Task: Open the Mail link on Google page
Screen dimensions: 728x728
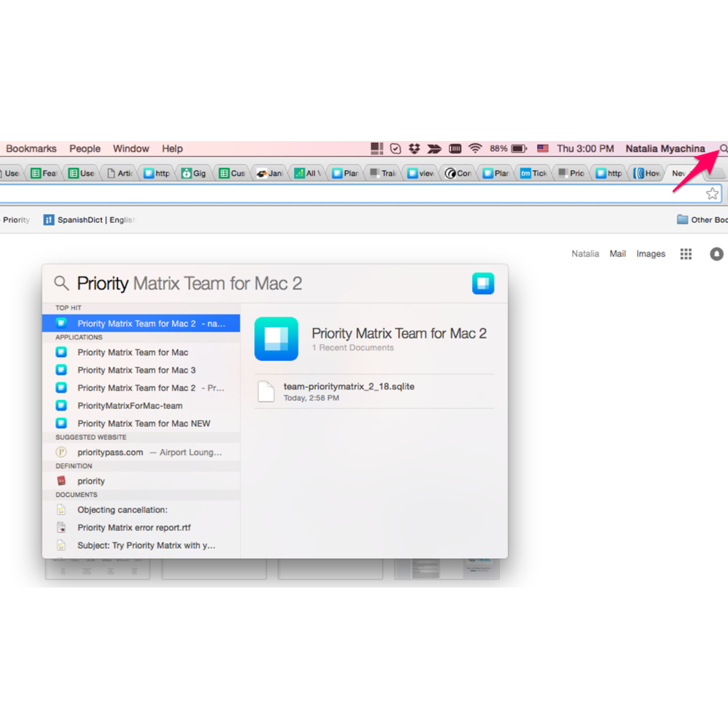Action: tap(618, 254)
